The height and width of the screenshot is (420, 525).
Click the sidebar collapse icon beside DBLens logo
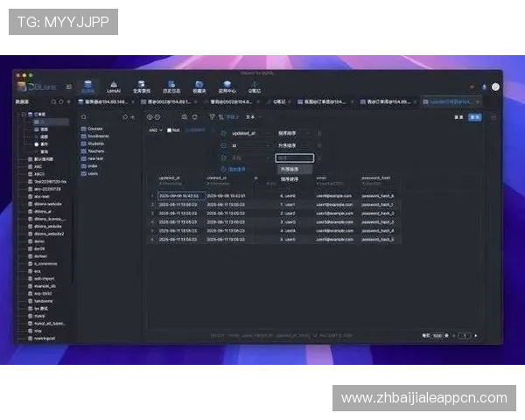69,86
